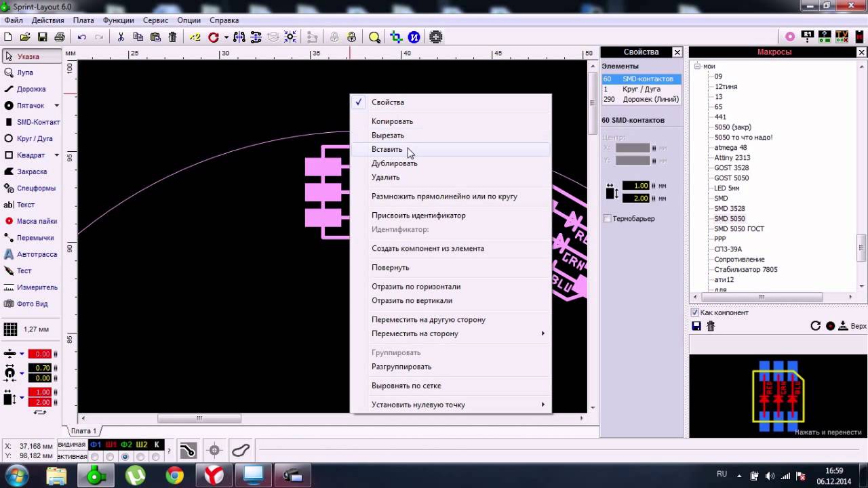Viewport: 868px width, 488px height.
Task: Ungroup with the open padlock icon
Action: [351, 37]
